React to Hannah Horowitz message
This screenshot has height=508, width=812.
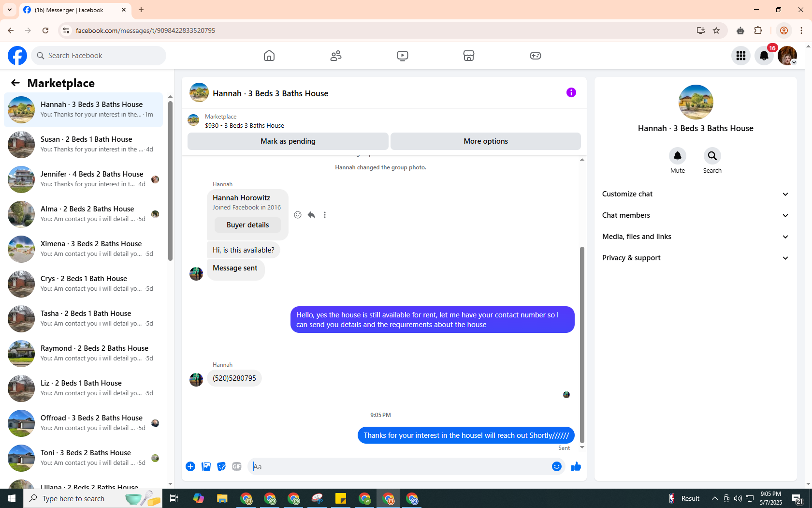298,215
